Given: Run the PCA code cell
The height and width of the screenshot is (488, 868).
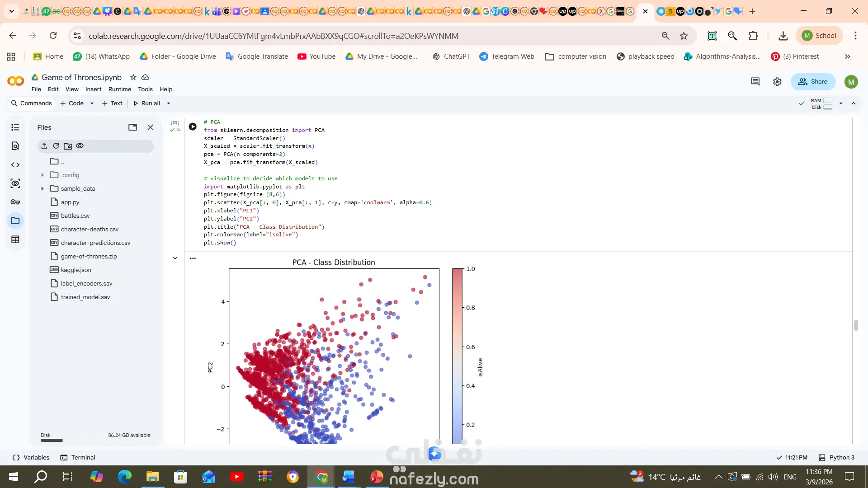Looking at the screenshot, I should point(193,127).
